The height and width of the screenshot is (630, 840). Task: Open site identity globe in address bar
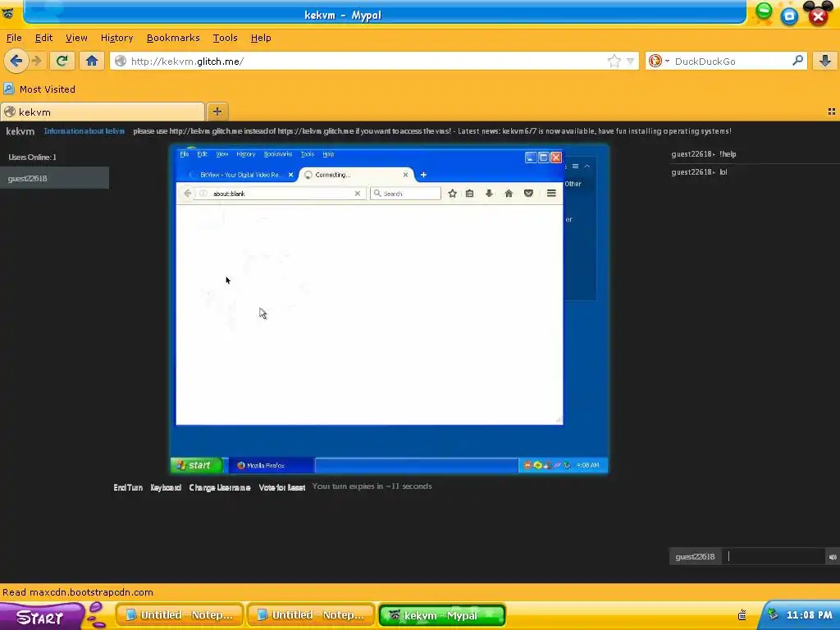(121, 61)
